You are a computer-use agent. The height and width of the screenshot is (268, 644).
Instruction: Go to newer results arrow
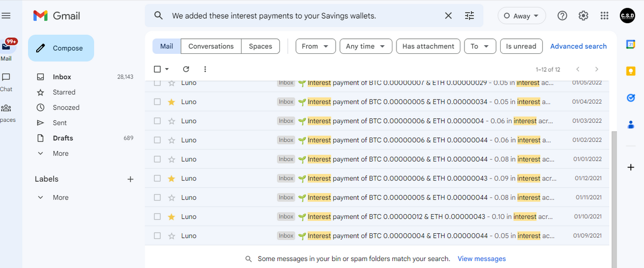click(x=578, y=69)
